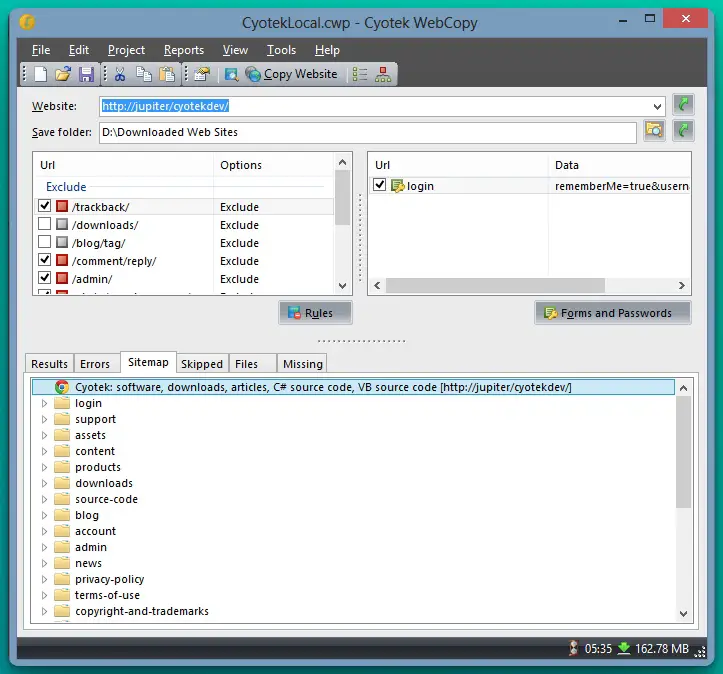Open the Website URL dropdown arrow
Viewport: 723px width, 674px height.
pyautogui.click(x=657, y=106)
